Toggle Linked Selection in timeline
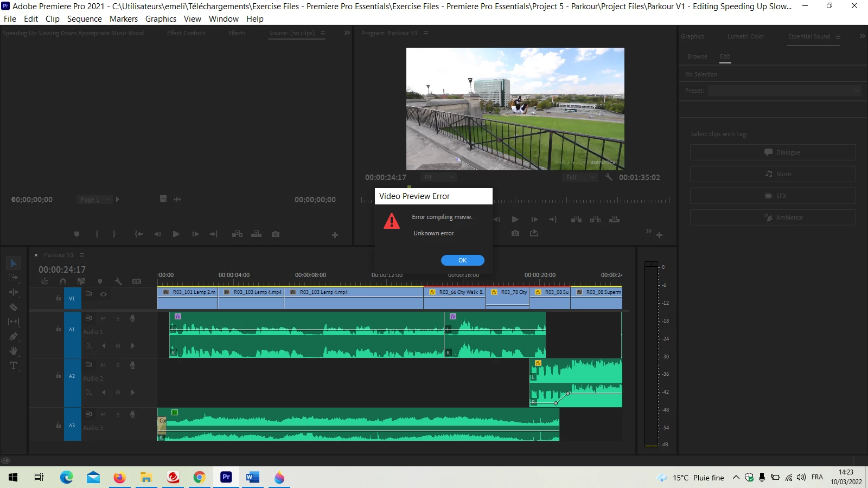 tap(81, 281)
